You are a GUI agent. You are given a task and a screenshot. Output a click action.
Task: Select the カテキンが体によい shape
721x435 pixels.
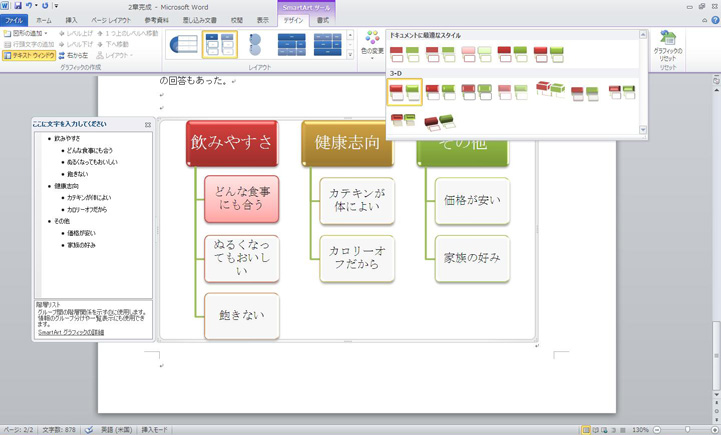(x=357, y=200)
